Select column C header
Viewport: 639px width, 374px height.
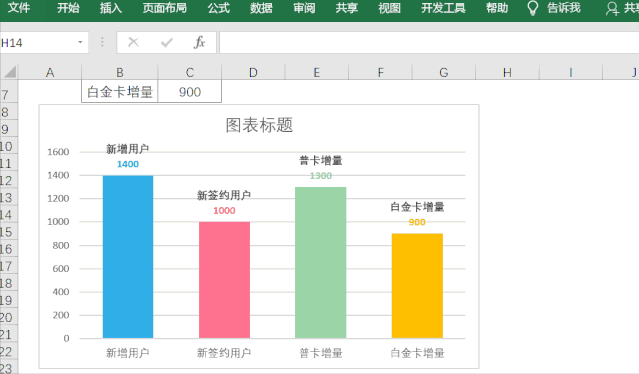point(189,73)
